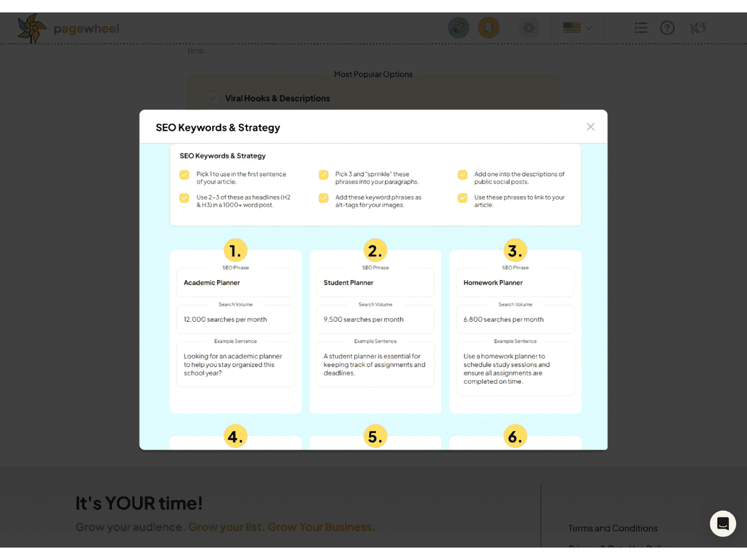Image resolution: width=747 pixels, height=560 pixels.
Task: Toggle 'Use these phrases to link' checkbox
Action: click(x=463, y=198)
